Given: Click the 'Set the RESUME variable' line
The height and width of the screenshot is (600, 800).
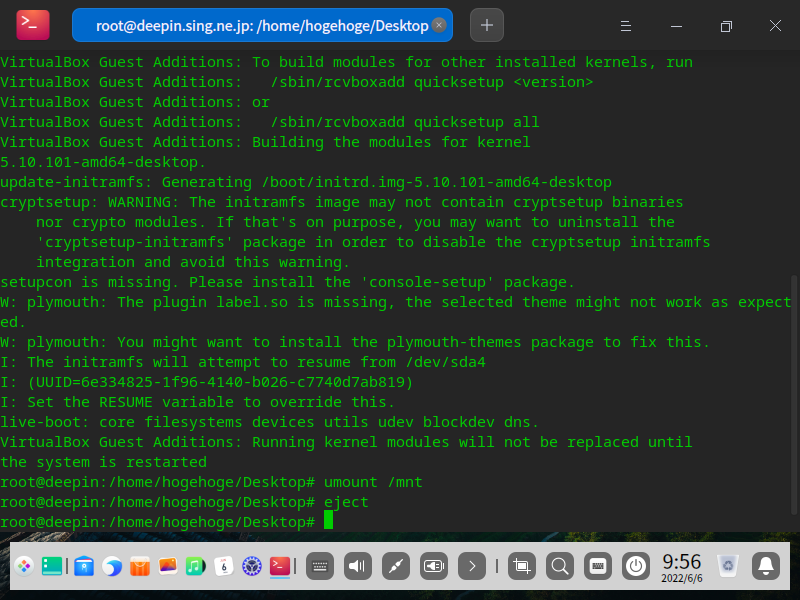Looking at the screenshot, I should 197,402.
